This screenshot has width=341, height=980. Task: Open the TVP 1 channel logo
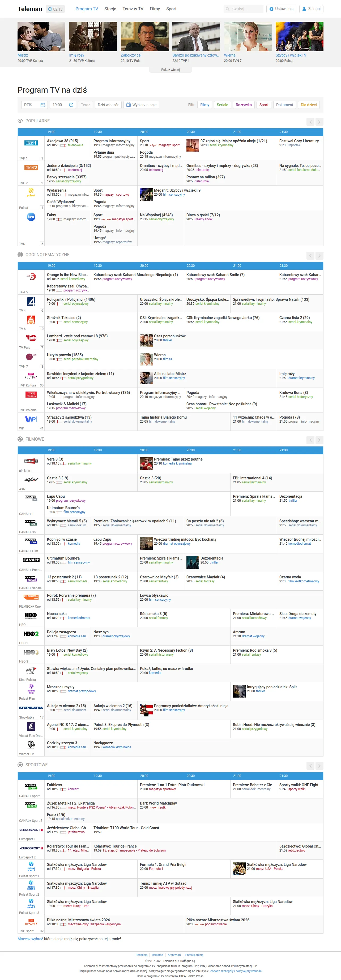pos(31,143)
